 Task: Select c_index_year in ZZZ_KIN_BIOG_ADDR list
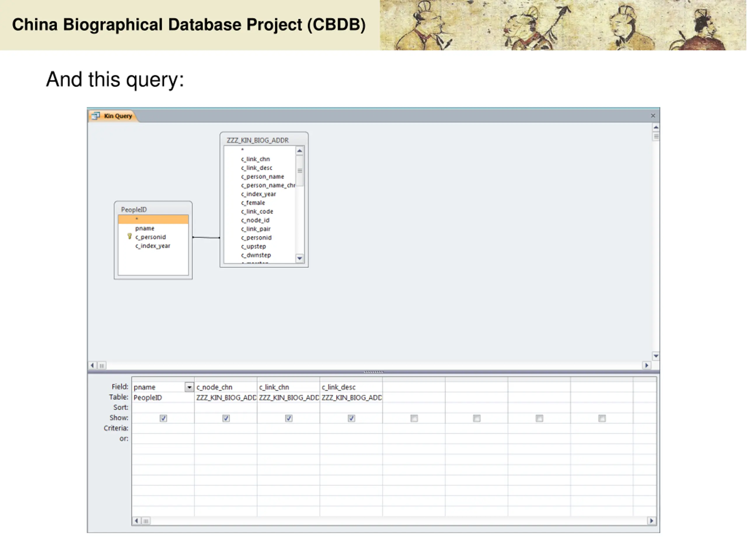pos(258,194)
